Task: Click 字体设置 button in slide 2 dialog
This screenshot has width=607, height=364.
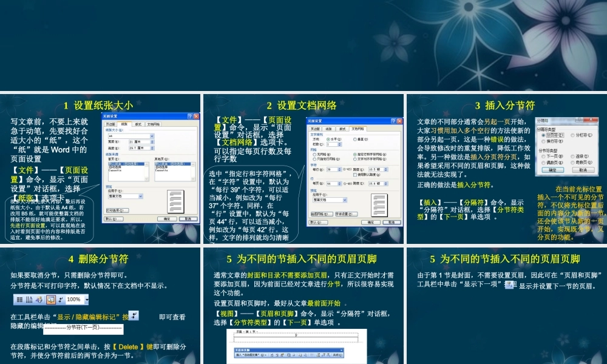Action: point(347,214)
